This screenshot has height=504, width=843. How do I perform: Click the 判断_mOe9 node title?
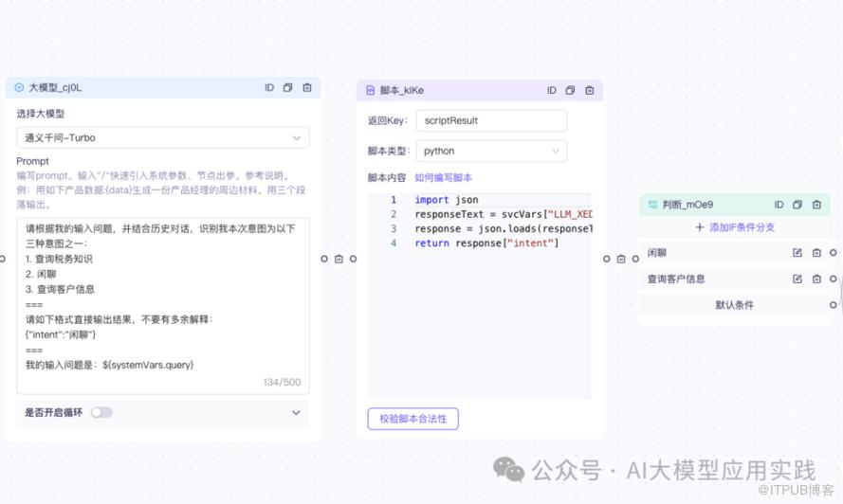click(x=687, y=205)
